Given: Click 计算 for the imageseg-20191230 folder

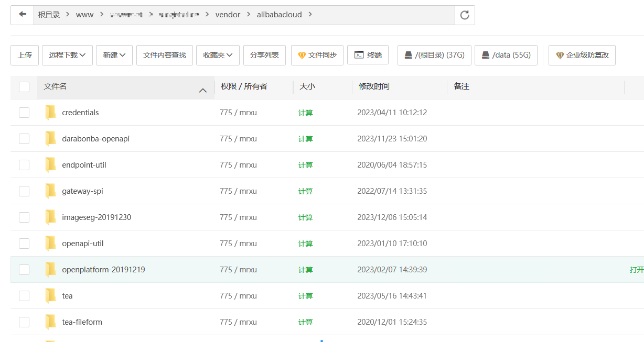Looking at the screenshot, I should (x=306, y=217).
